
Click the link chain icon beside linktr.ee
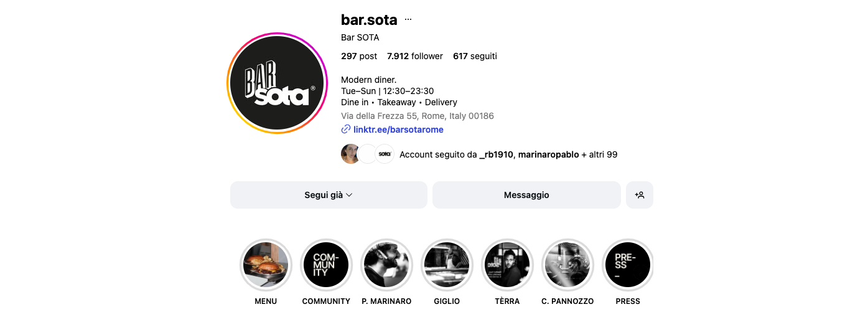[346, 130]
